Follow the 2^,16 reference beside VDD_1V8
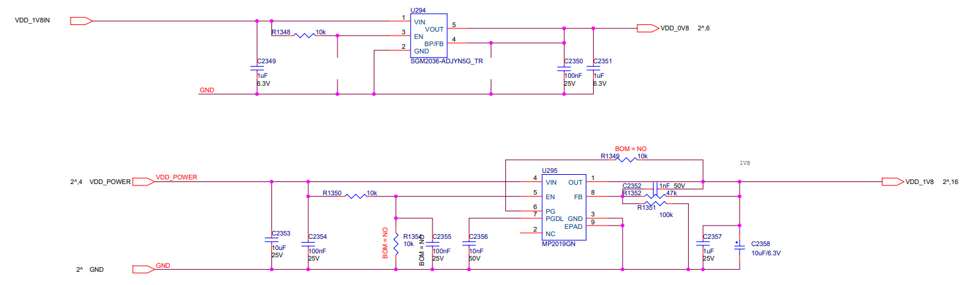Viewport: 980px width, 285px height. click(951, 181)
